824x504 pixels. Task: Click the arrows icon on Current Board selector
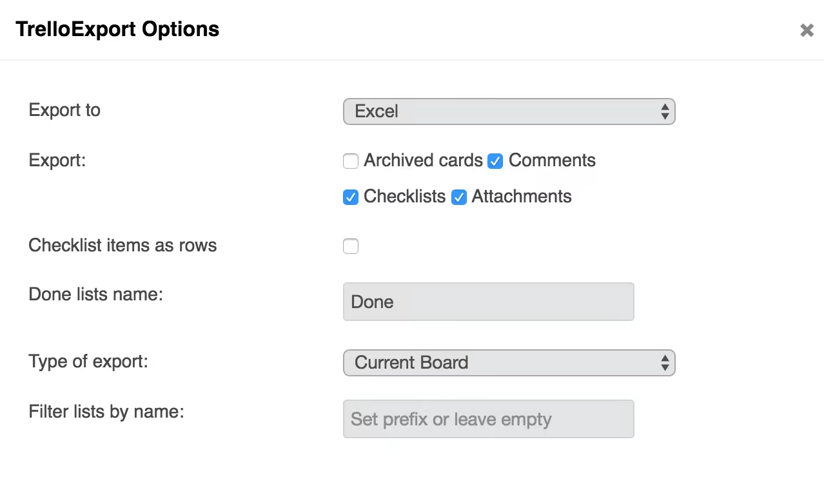[x=665, y=363]
